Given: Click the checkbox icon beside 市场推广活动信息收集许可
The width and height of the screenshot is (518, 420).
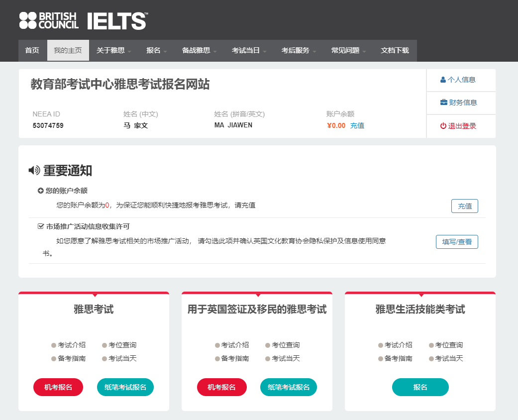Looking at the screenshot, I should (41, 226).
